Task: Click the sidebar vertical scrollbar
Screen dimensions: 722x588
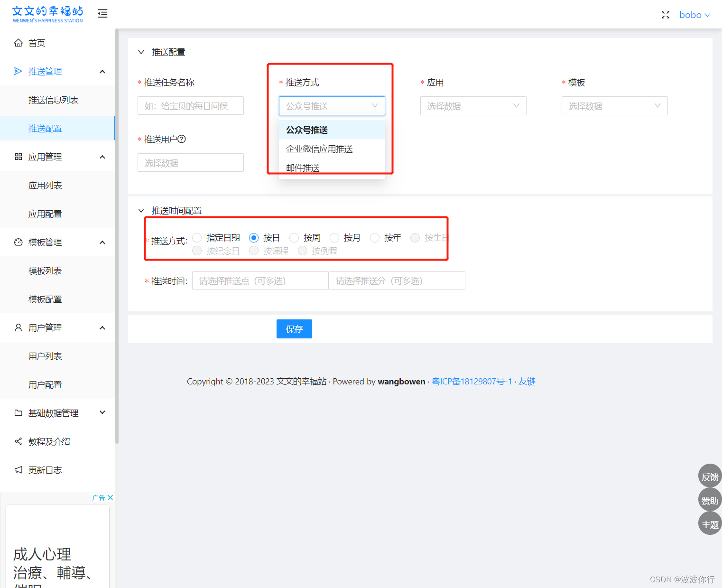Action: (x=117, y=236)
